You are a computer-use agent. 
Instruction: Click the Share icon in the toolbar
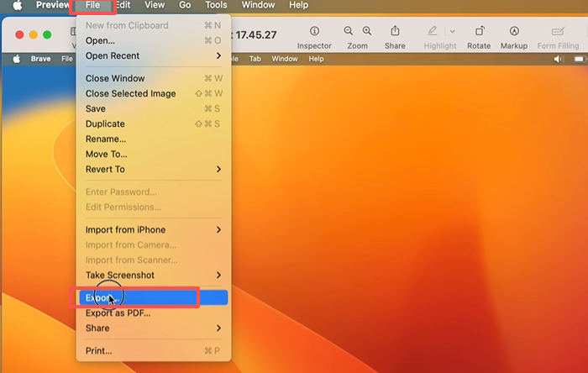395,32
